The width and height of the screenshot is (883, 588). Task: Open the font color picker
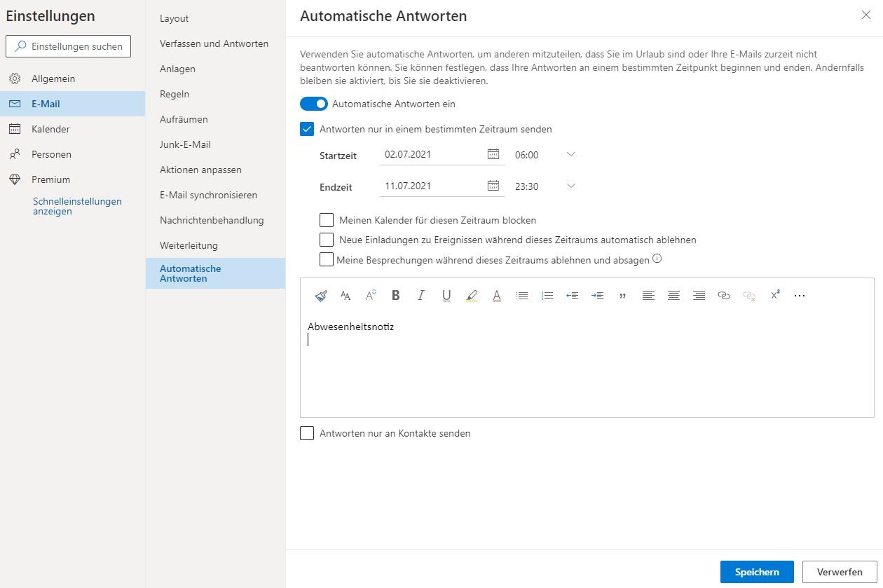point(497,296)
